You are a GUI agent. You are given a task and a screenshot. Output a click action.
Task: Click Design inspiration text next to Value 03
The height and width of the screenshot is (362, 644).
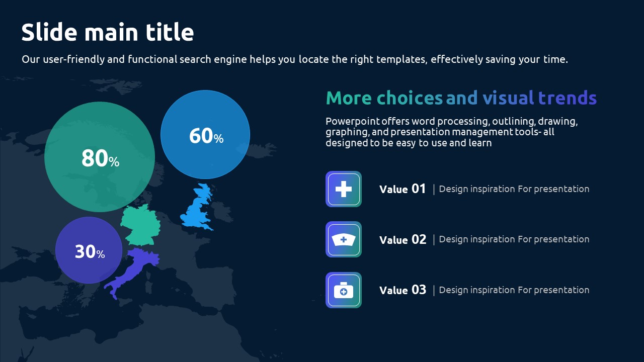(514, 290)
